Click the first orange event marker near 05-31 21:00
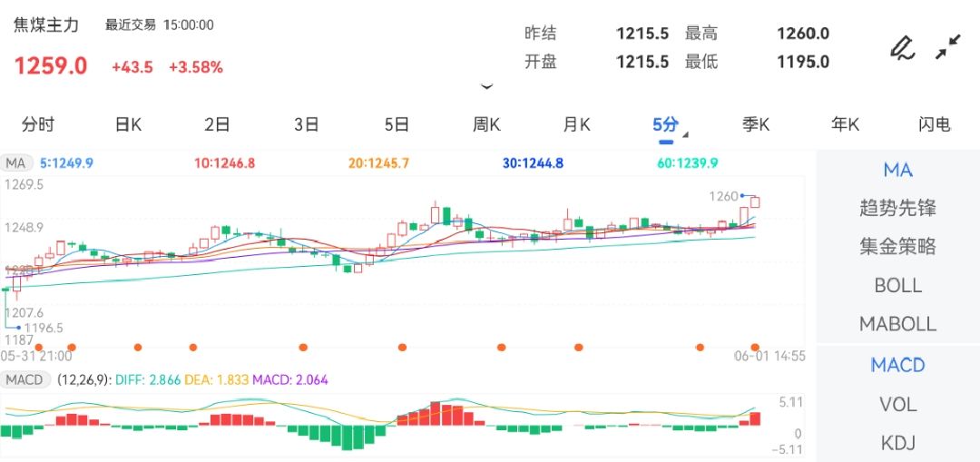980x462 pixels. [39, 347]
